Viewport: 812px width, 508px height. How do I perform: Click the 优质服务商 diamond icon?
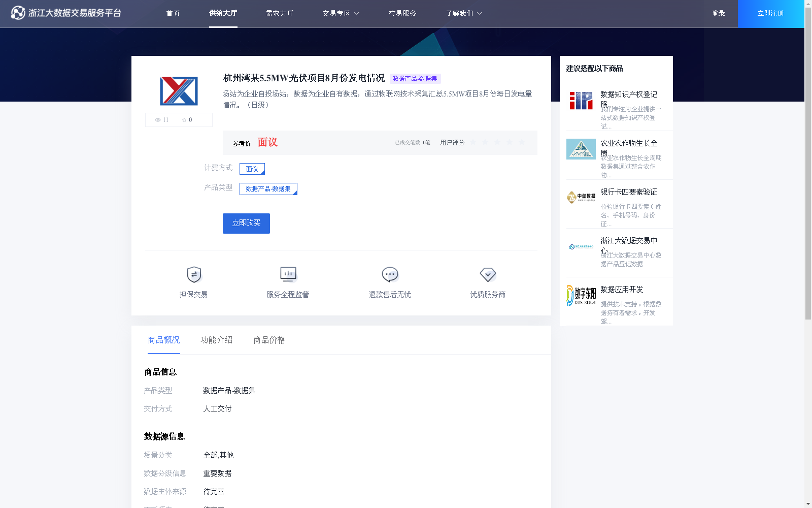[x=488, y=274]
